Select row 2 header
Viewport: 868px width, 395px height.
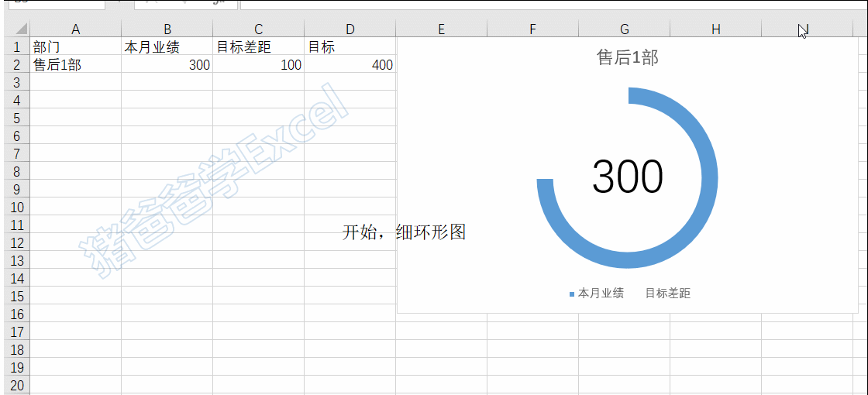[x=16, y=64]
